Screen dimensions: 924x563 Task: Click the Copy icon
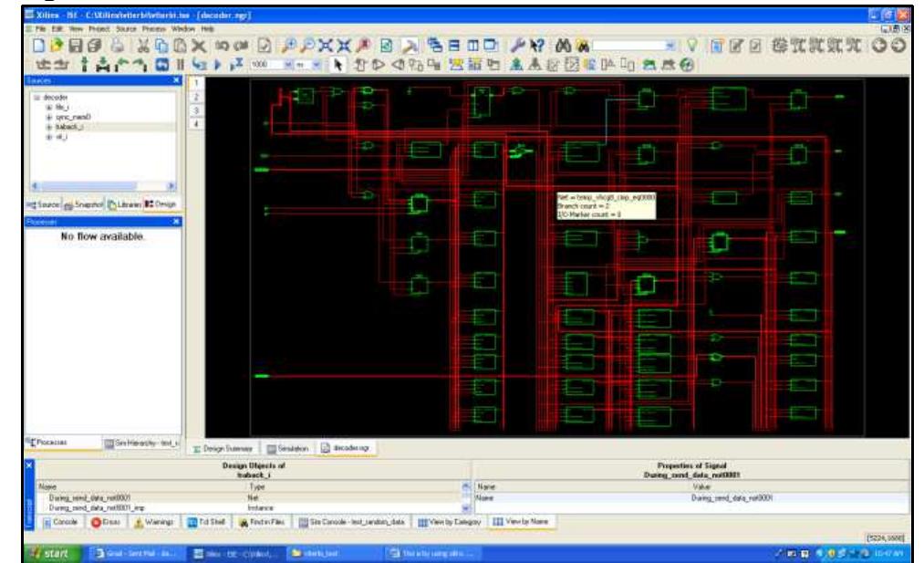point(161,46)
